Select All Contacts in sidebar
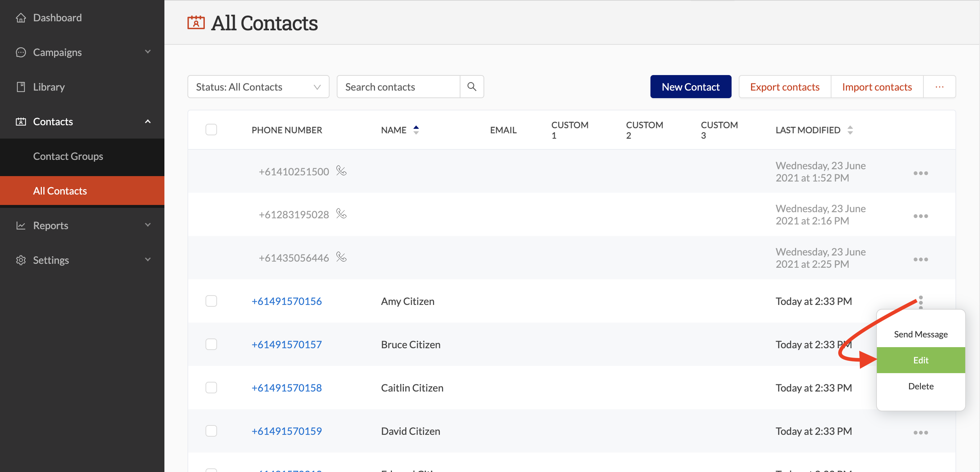The image size is (980, 472). [x=82, y=191]
